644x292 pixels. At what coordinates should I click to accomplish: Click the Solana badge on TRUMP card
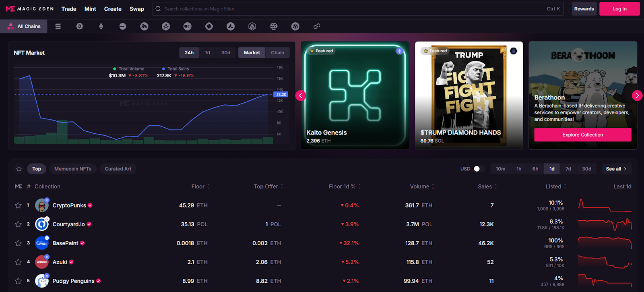[514, 51]
